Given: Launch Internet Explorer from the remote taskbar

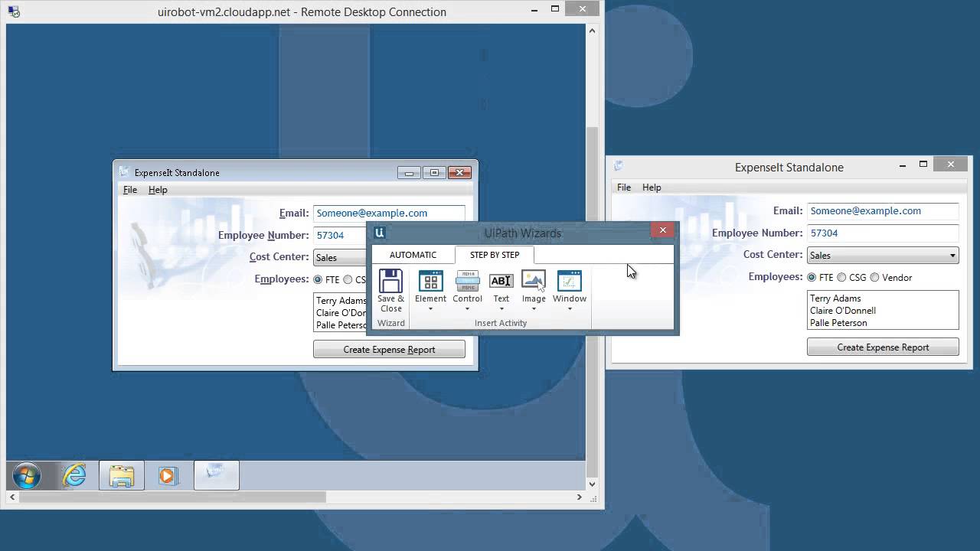Looking at the screenshot, I should coord(74,476).
